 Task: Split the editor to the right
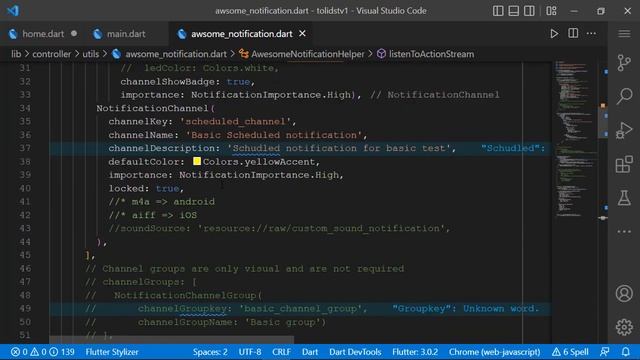[573, 33]
